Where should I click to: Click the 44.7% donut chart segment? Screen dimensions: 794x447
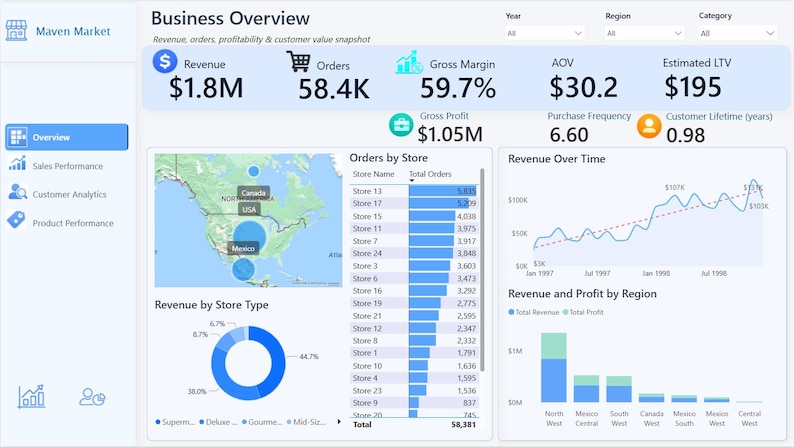tap(277, 360)
